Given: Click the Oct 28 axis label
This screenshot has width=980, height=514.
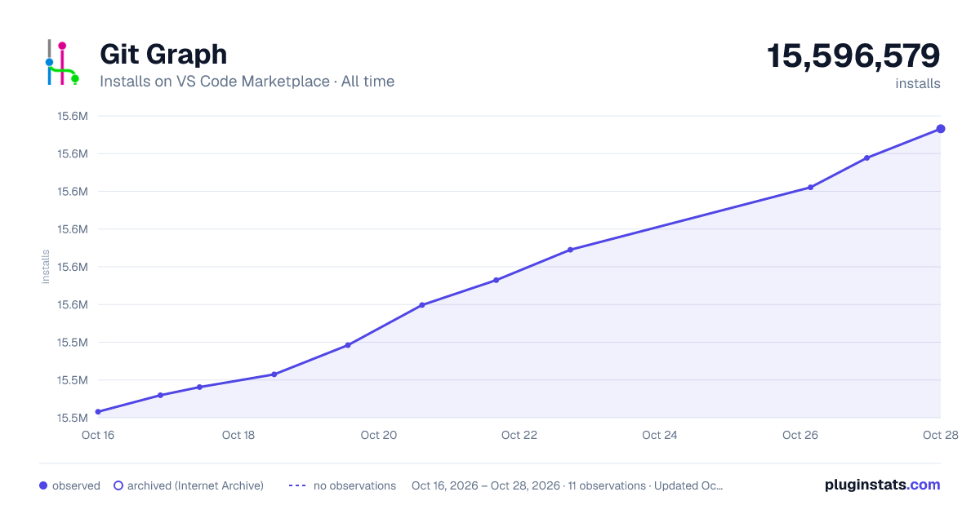Looking at the screenshot, I should click(939, 435).
